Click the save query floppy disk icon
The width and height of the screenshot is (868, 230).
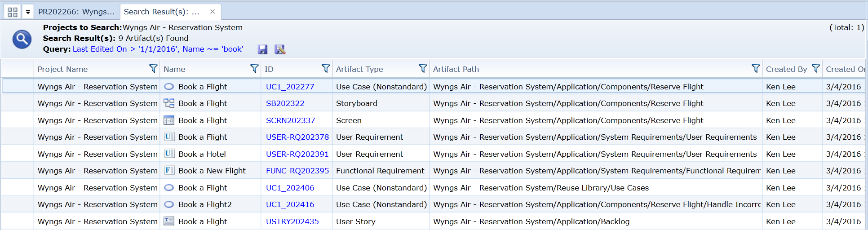(x=263, y=49)
